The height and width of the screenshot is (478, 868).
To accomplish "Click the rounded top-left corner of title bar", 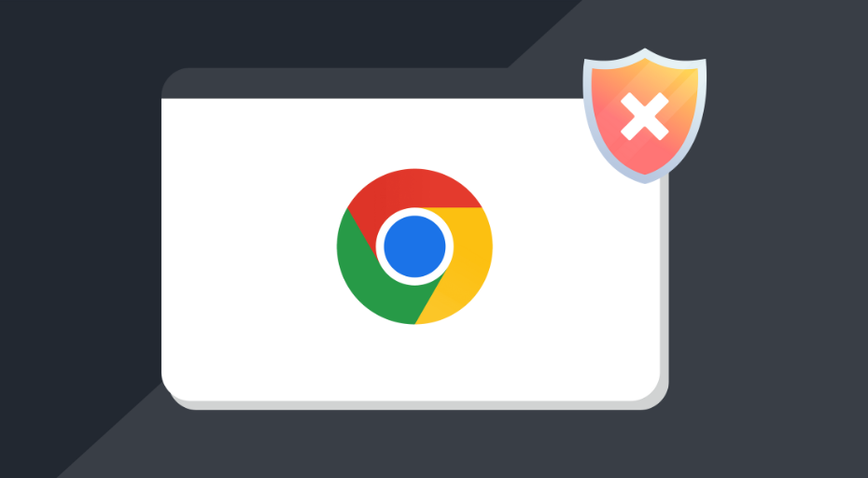I will point(171,77).
